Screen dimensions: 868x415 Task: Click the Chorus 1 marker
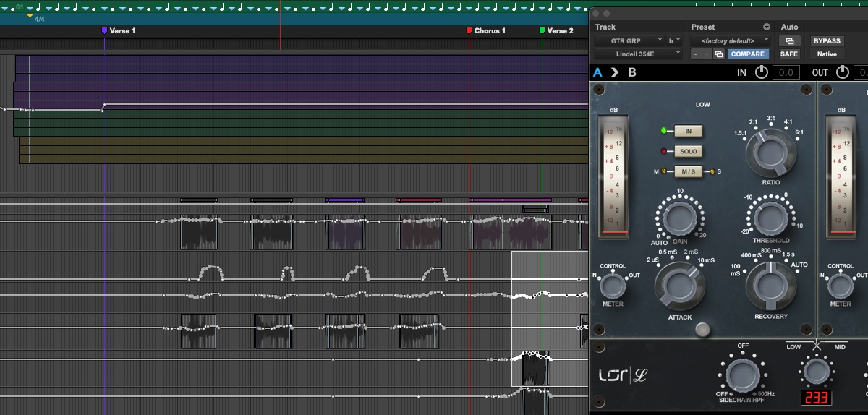(486, 31)
